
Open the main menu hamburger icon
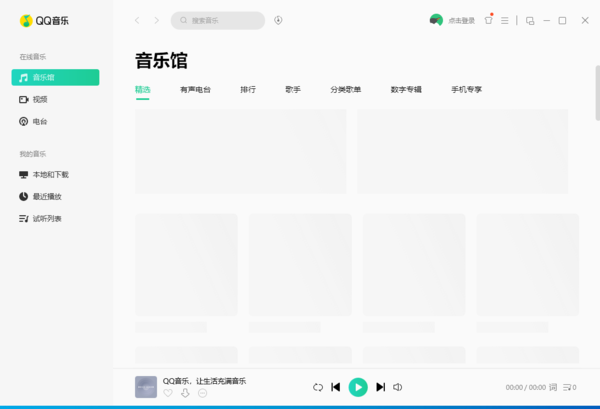point(505,20)
